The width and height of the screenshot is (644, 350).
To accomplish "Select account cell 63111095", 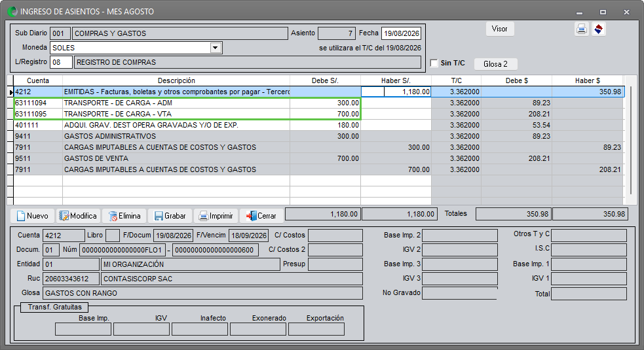I will [x=38, y=114].
